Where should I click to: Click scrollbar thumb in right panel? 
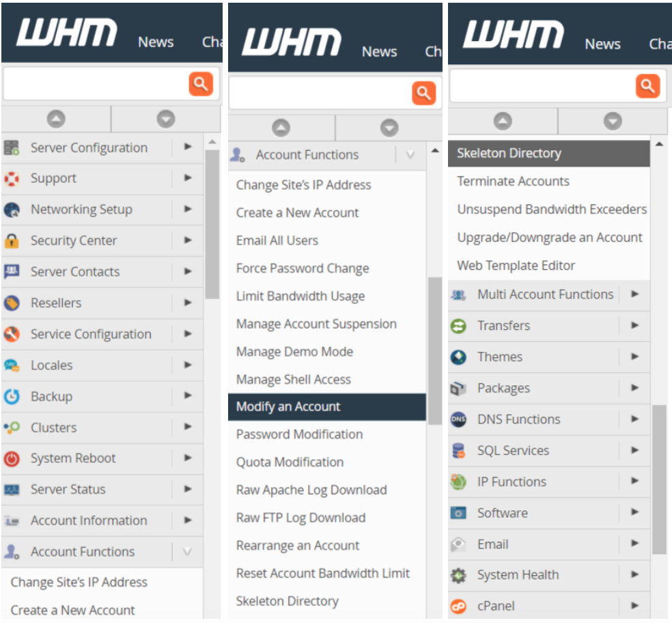(659, 480)
